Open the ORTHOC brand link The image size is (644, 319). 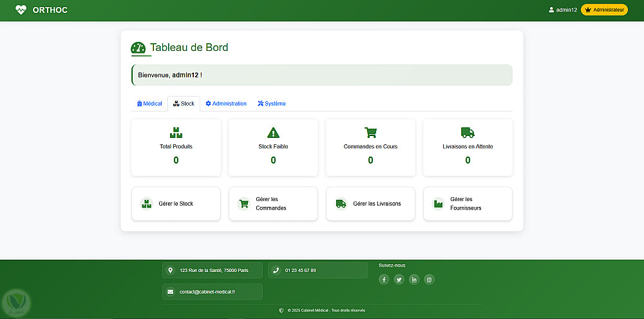point(41,10)
